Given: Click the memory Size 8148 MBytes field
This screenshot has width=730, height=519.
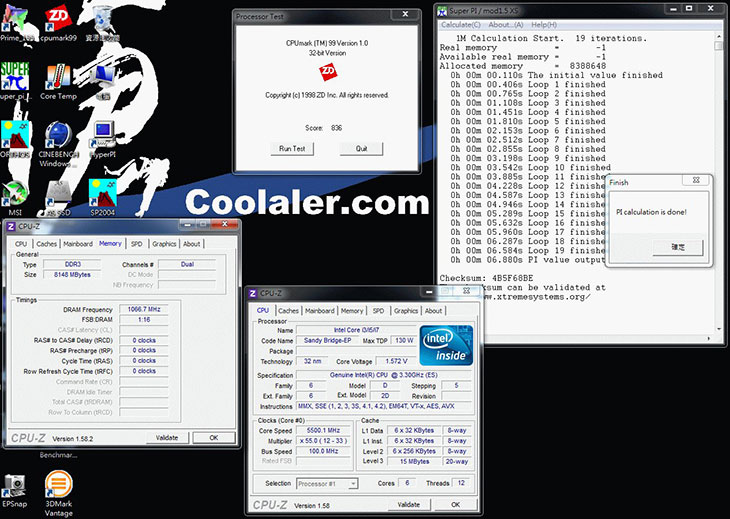Looking at the screenshot, I should coord(72,275).
